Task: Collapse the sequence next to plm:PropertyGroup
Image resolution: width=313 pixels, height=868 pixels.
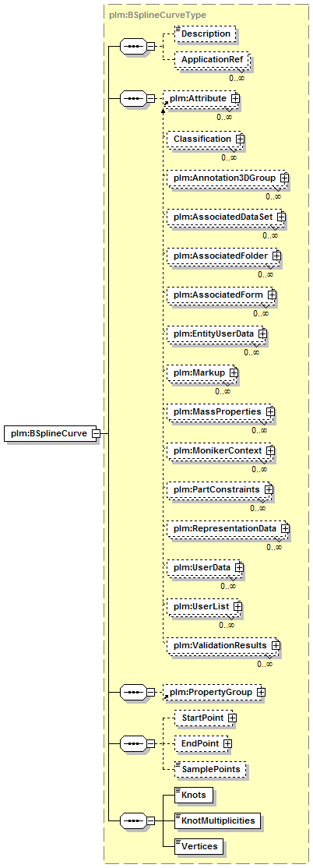Action: point(150,692)
